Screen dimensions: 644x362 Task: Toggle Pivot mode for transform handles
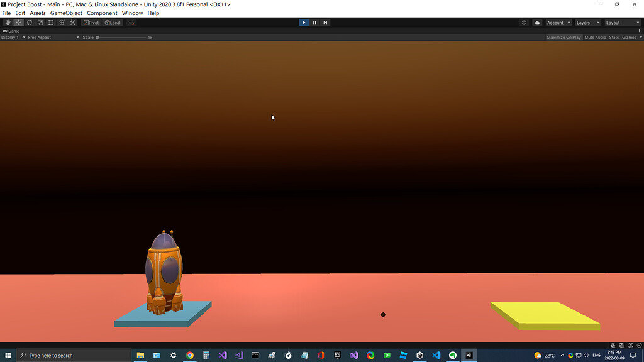(x=91, y=22)
